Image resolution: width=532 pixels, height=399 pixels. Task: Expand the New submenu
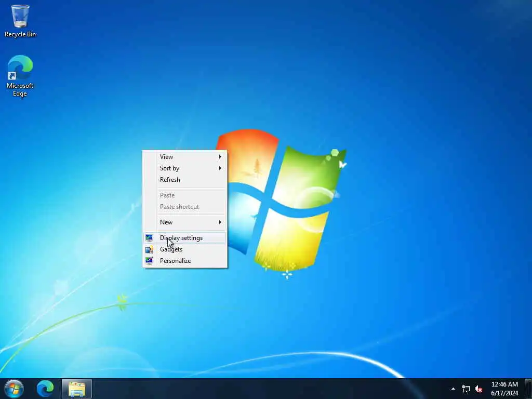[x=184, y=222]
